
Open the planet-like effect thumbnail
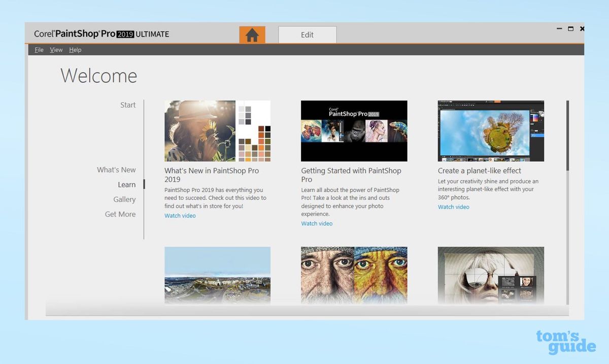(491, 131)
